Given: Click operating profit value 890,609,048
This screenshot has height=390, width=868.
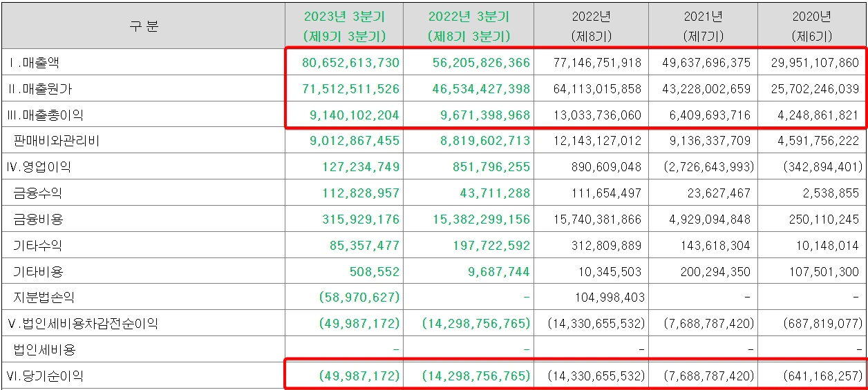Looking at the screenshot, I should click(607, 167).
